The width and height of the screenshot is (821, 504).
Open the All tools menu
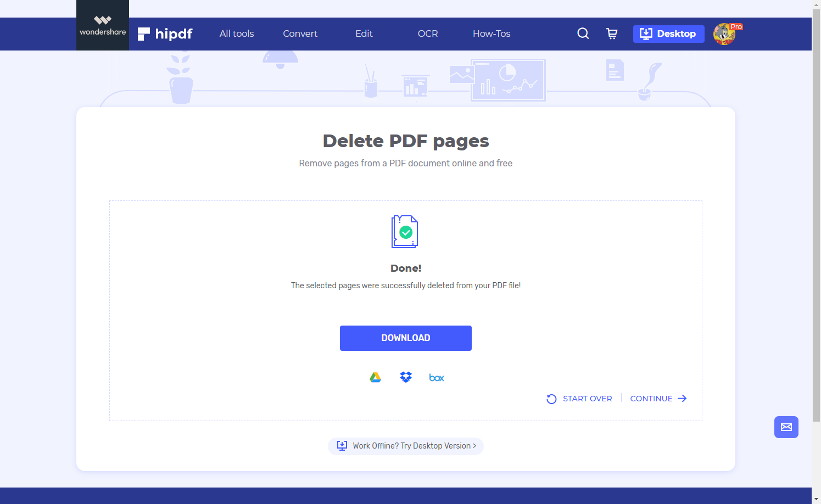(x=237, y=33)
